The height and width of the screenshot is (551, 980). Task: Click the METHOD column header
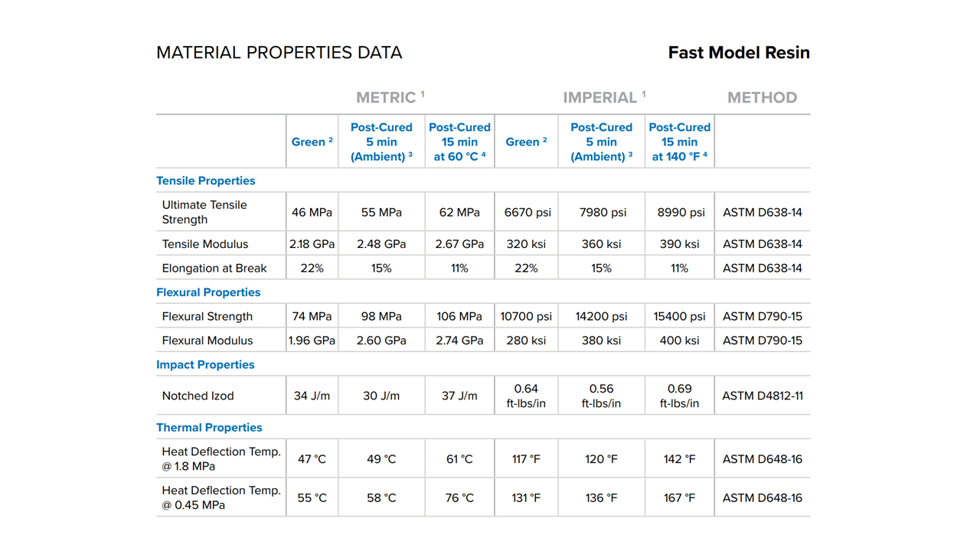tap(762, 97)
